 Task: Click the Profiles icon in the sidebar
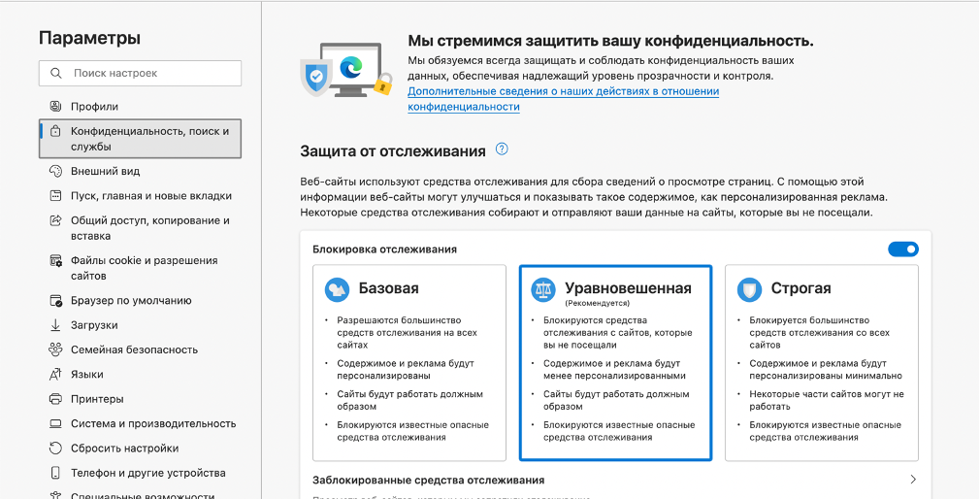pyautogui.click(x=55, y=106)
